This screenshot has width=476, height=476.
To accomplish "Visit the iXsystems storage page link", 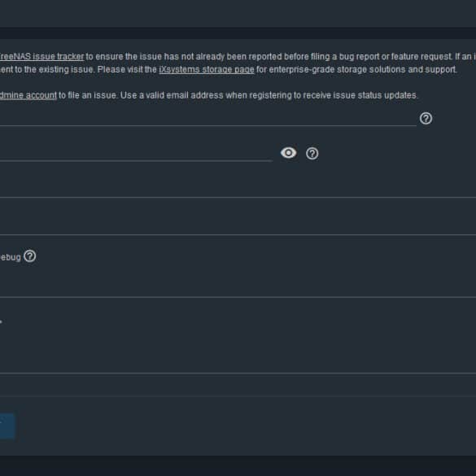I will (x=207, y=69).
